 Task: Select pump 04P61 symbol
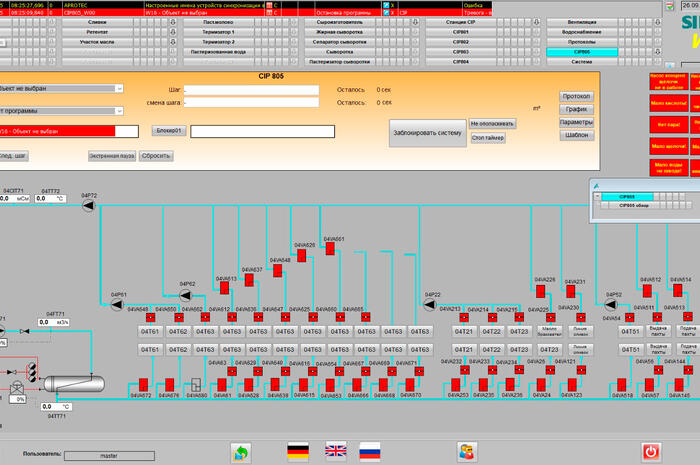pos(117,304)
